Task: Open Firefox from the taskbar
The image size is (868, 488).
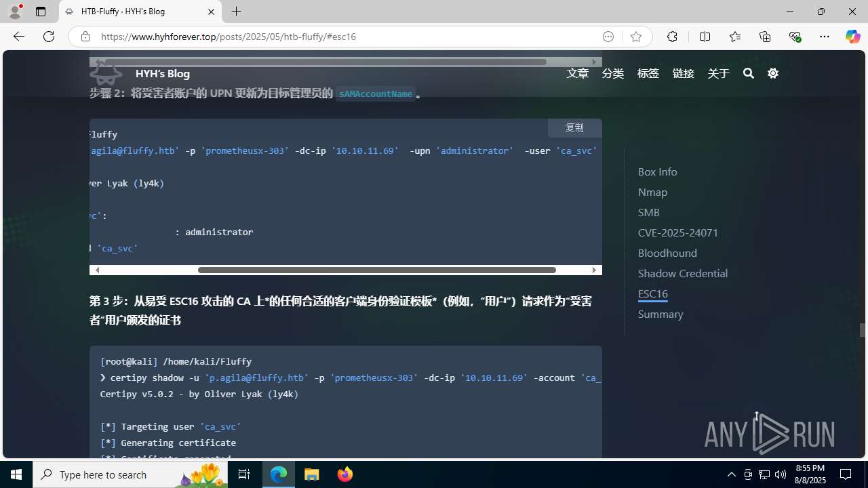Action: (345, 474)
